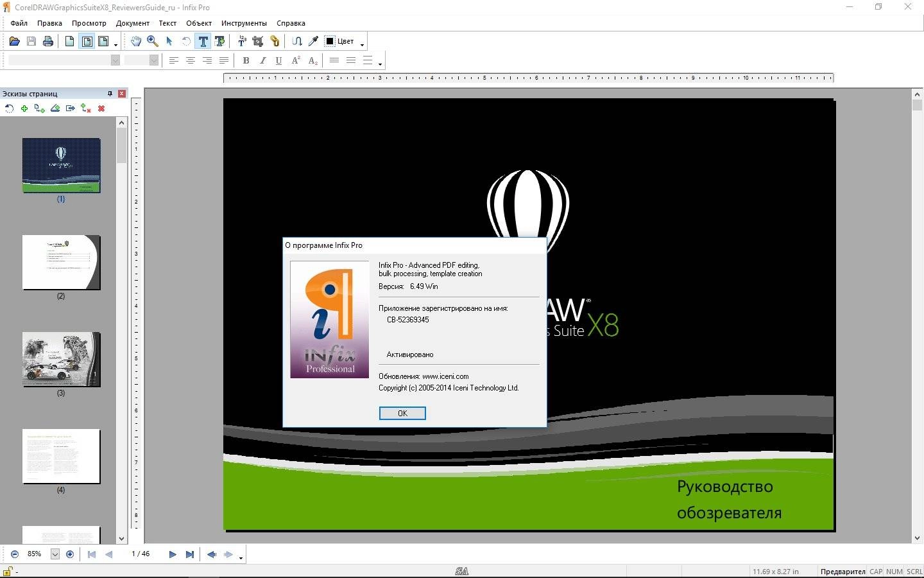Screen dimensions: 924x578
Task: Expand formatting toolbar overflow arrow
Action: pos(381,64)
